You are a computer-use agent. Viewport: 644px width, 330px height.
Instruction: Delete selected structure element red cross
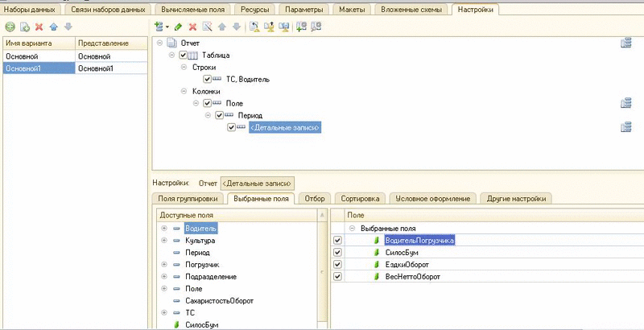(x=192, y=27)
